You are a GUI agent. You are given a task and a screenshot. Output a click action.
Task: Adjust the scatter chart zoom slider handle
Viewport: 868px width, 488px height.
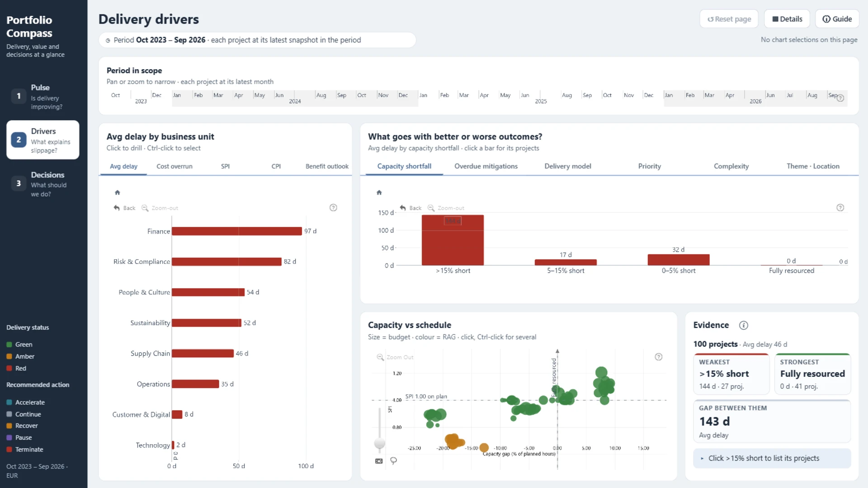[x=380, y=443]
